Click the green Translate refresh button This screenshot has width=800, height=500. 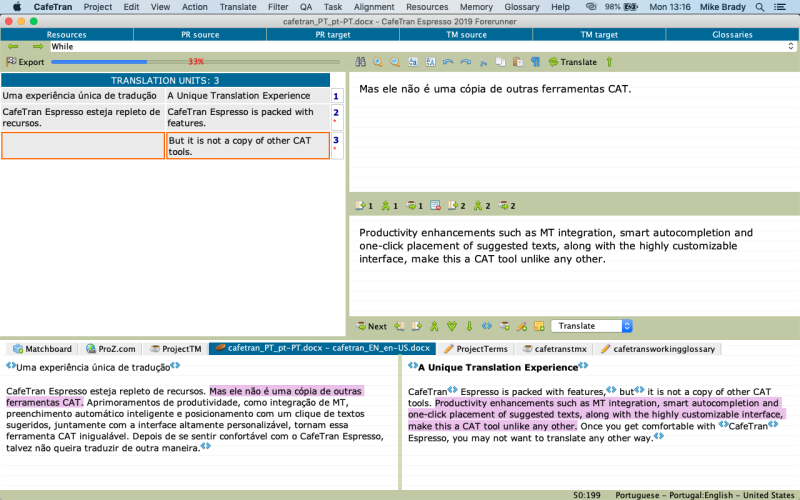click(x=572, y=62)
